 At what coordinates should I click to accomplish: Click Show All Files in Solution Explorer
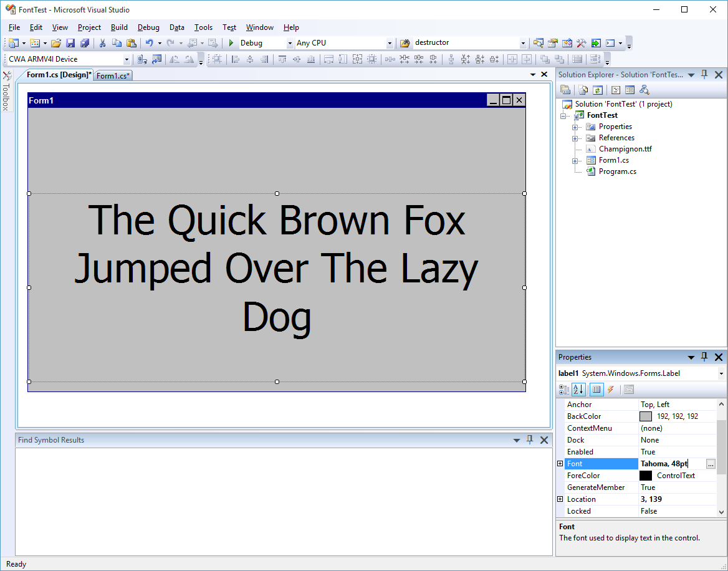click(x=583, y=90)
